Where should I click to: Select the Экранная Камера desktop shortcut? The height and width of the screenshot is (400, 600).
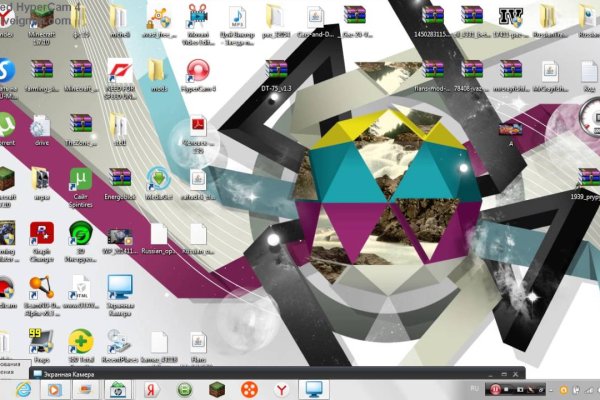tap(119, 289)
